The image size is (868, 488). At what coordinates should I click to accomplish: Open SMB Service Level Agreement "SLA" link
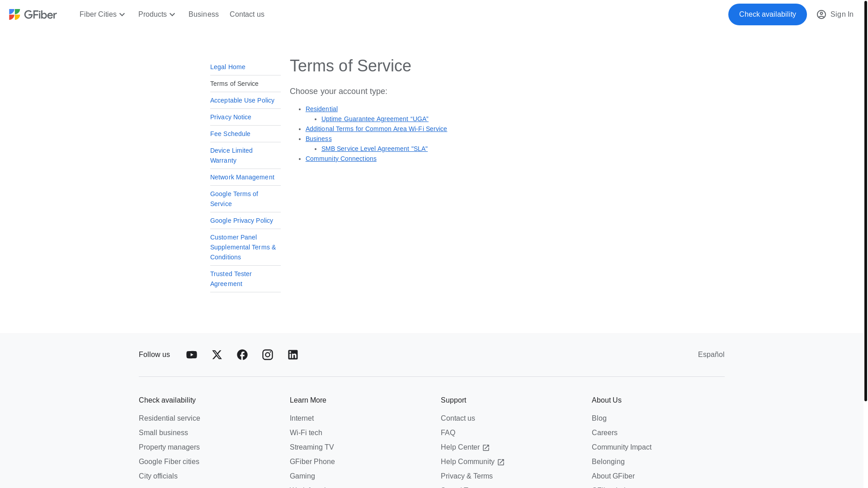374,149
